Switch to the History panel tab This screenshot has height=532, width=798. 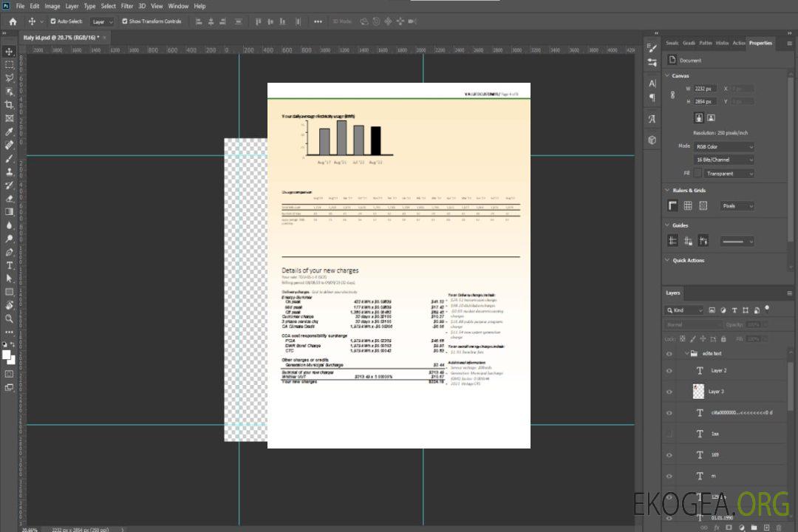pos(722,43)
